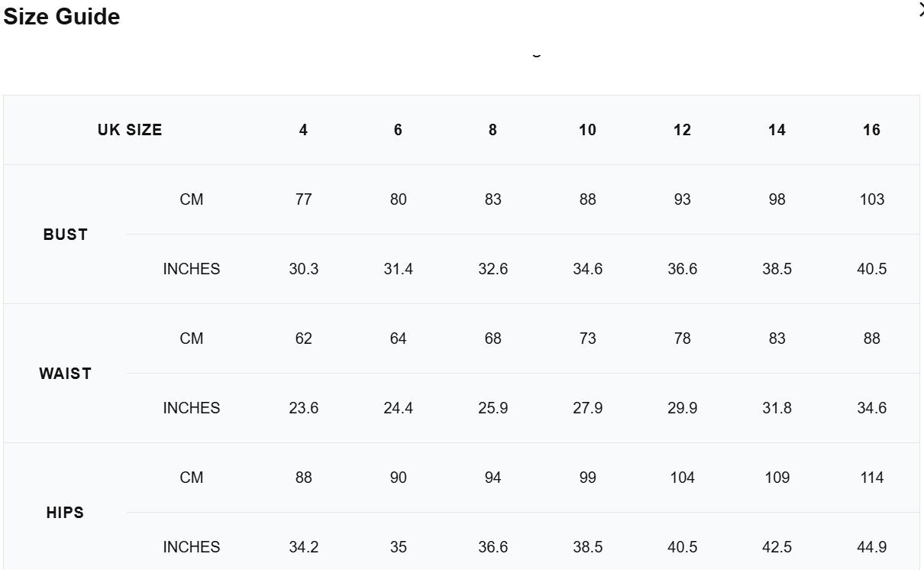Click hips 109 cm value for size 14
The image size is (924, 570).
[777, 478]
